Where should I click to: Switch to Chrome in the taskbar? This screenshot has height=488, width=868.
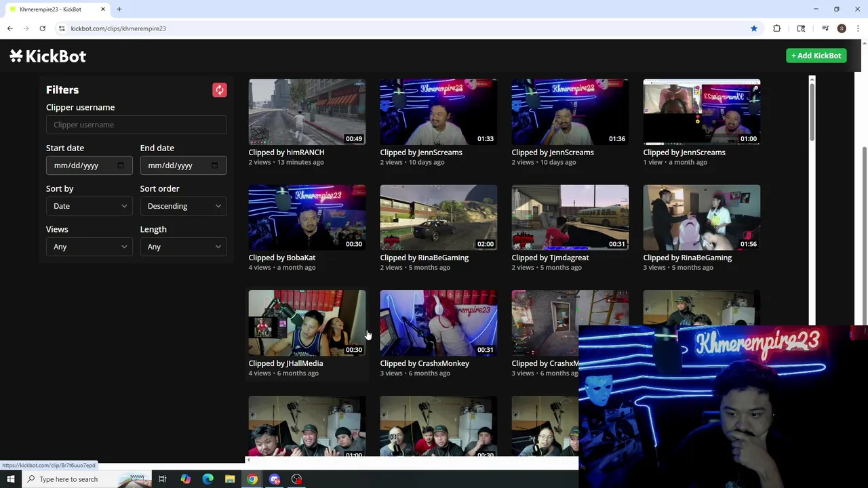pyautogui.click(x=252, y=479)
